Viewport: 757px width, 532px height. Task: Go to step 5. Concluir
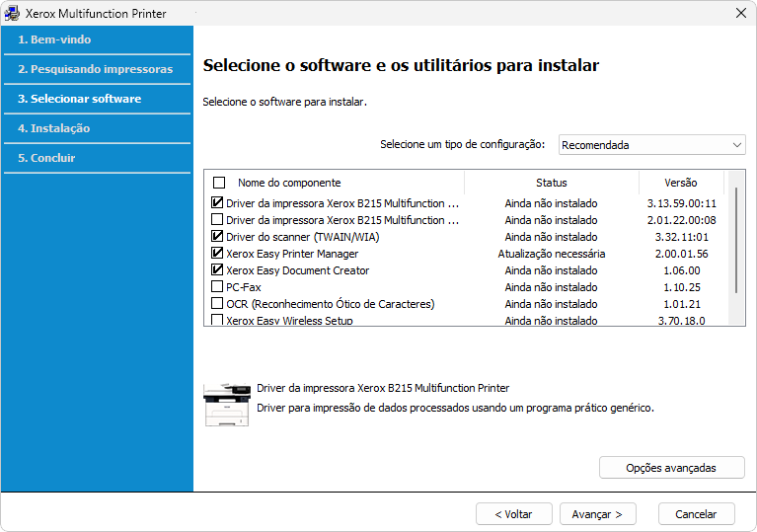(x=97, y=158)
